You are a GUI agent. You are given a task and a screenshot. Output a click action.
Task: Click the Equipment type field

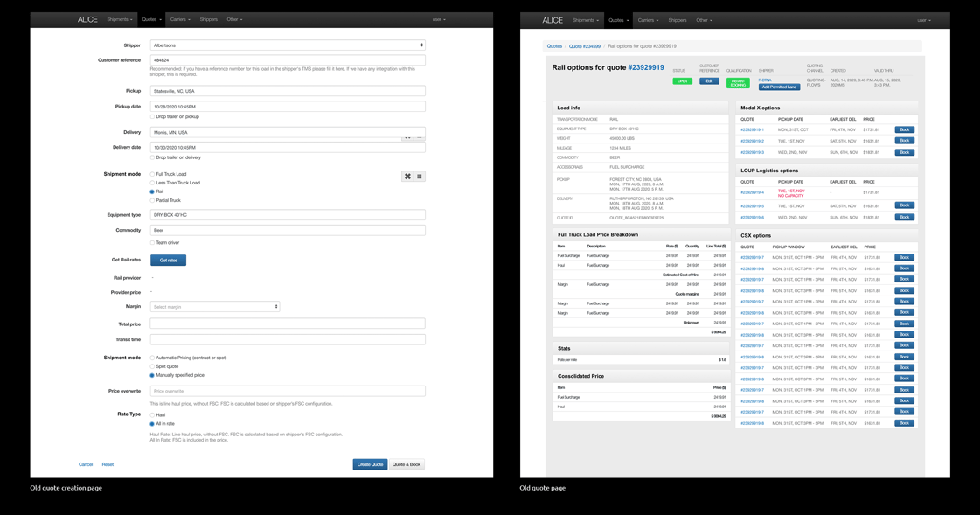pyautogui.click(x=288, y=214)
